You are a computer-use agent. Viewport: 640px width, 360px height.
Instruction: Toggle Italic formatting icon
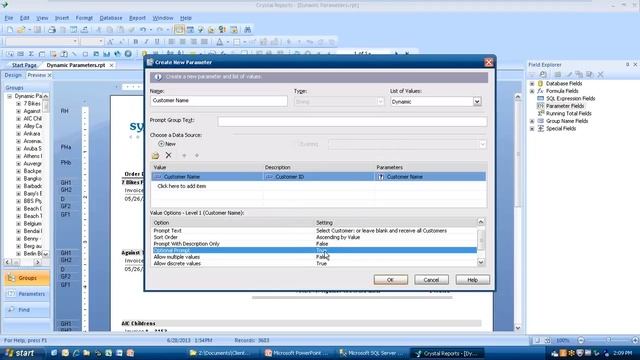pos(146,41)
